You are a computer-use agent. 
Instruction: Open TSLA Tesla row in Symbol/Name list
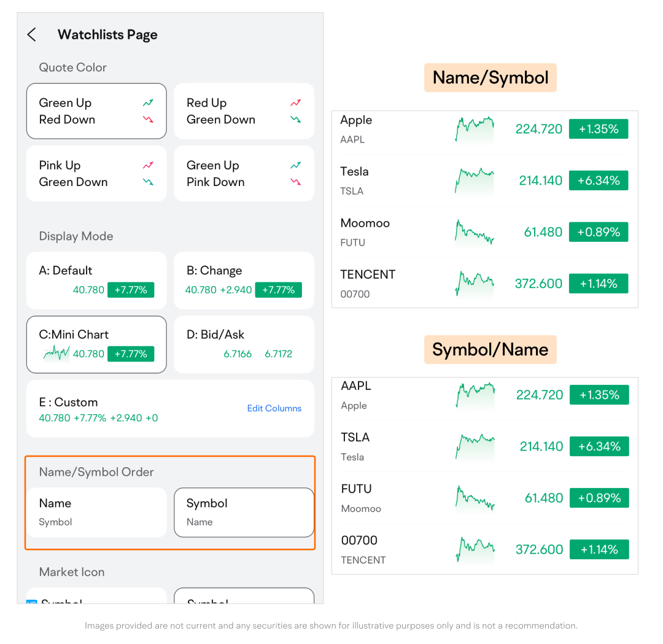(x=484, y=446)
